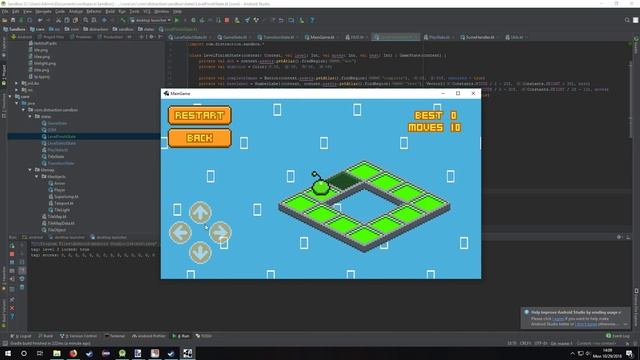This screenshot has width=640, height=360.
Task: Click the Save All icon in the toolbar
Action: (13, 20)
